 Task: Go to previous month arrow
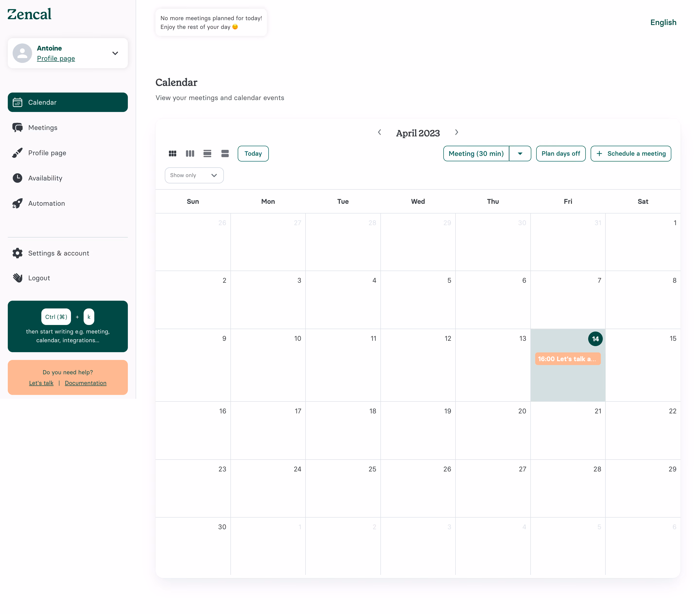(x=379, y=132)
